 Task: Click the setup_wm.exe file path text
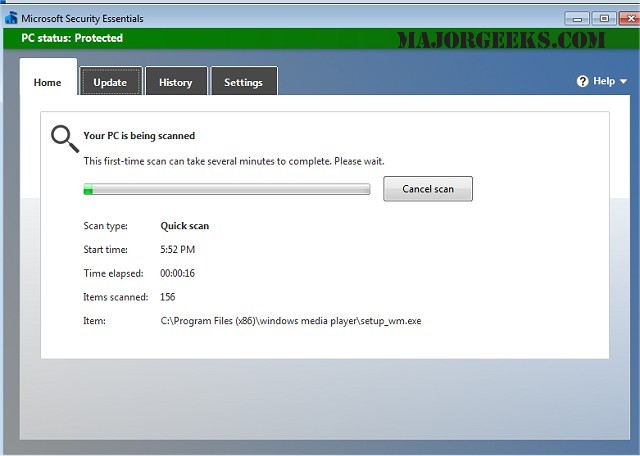point(291,321)
